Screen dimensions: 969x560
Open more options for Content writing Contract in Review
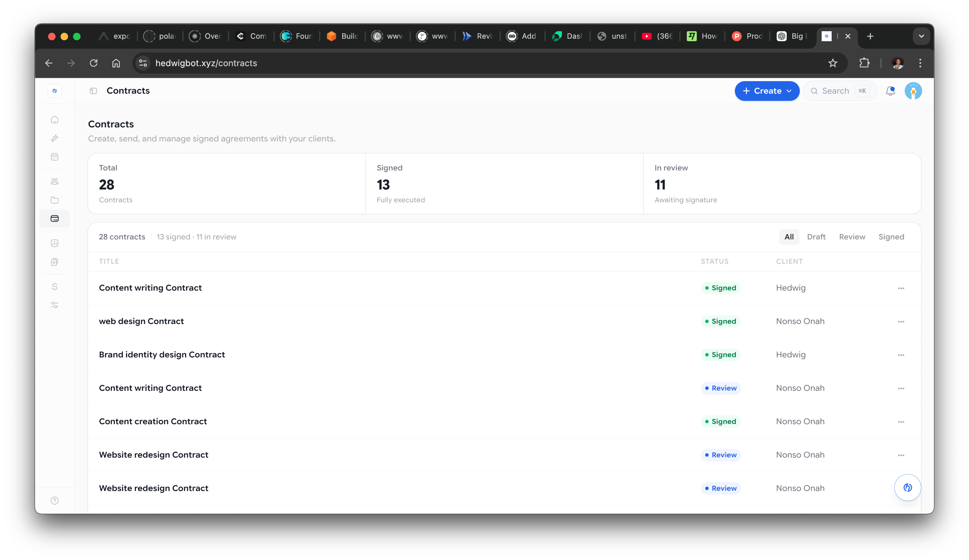tap(901, 388)
